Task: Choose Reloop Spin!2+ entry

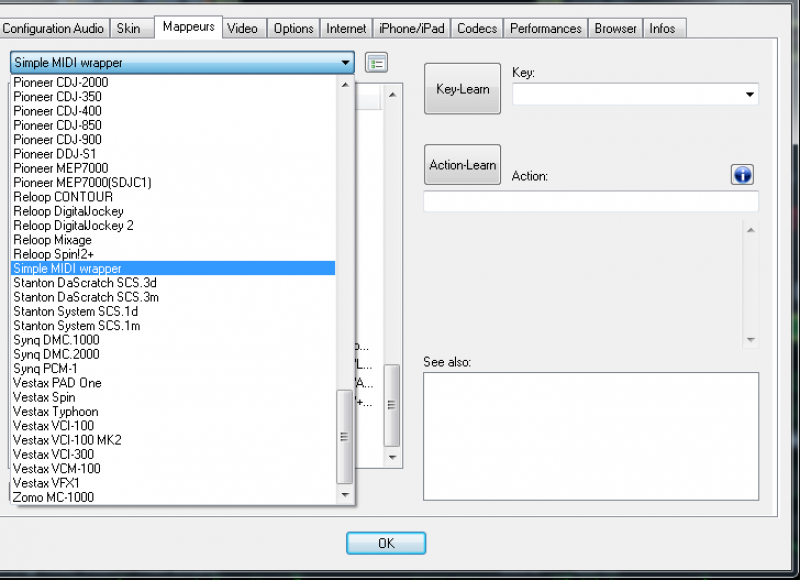Action: pyautogui.click(x=173, y=254)
